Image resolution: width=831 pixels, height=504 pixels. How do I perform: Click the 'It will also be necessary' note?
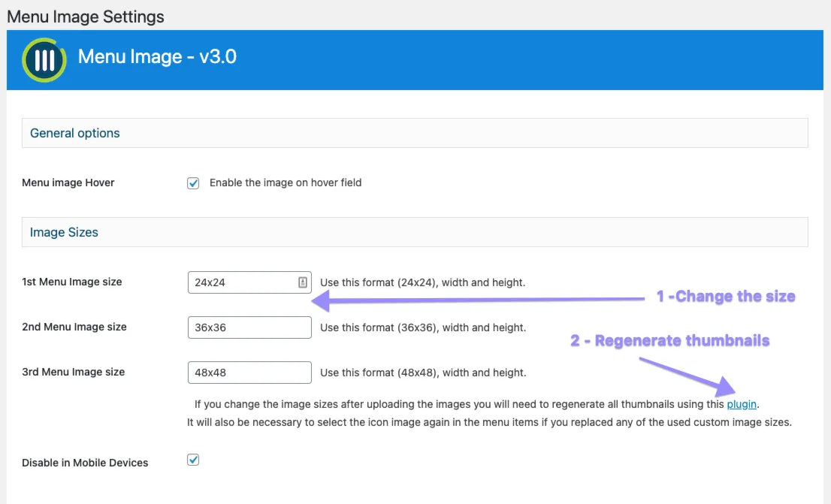tap(489, 422)
